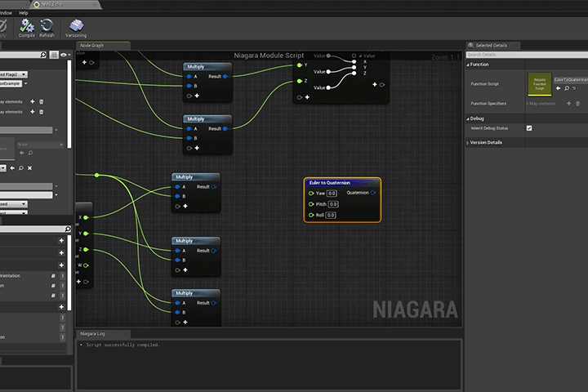Click the W output pin on left node
Viewport: 588px width, 392px height.
(86, 265)
